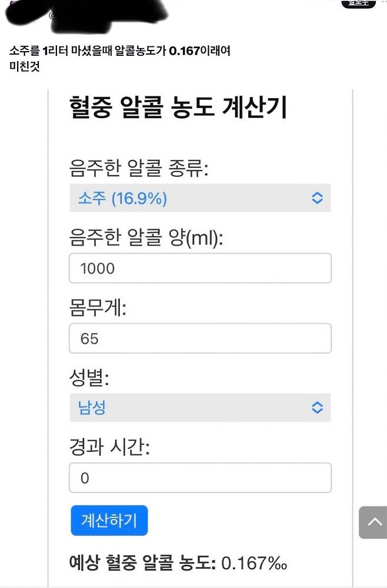Viewport: 387px width, 588px height.
Task: Select the 경과 시간 field showing 0
Action: (200, 478)
